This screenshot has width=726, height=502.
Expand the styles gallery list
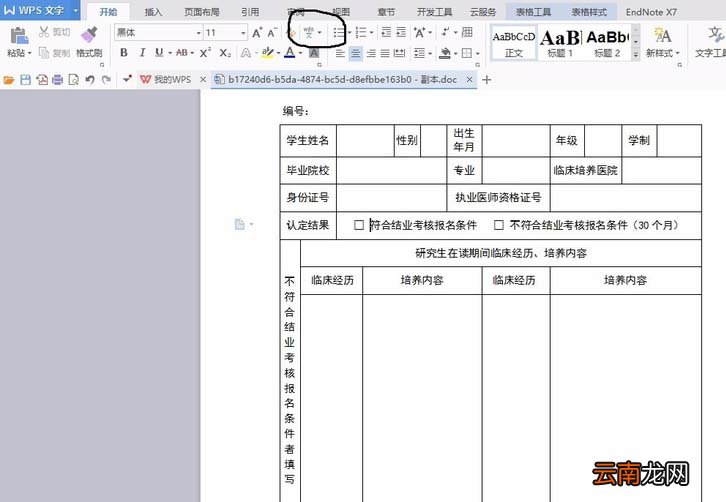click(x=636, y=55)
